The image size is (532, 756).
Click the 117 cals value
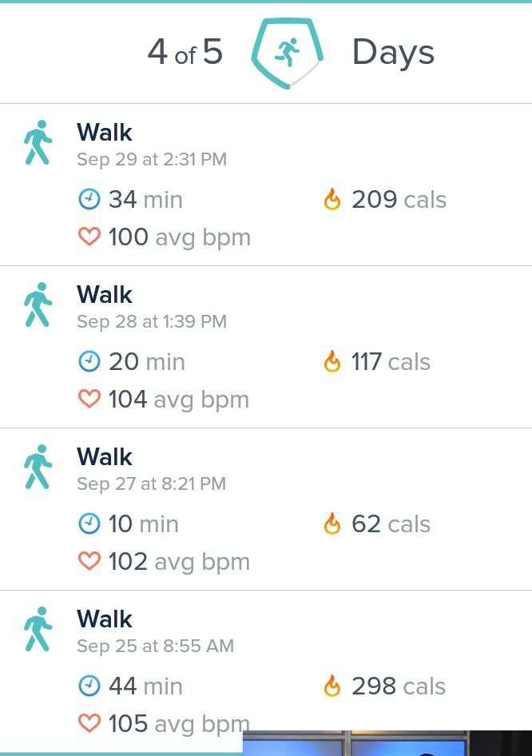pos(390,361)
